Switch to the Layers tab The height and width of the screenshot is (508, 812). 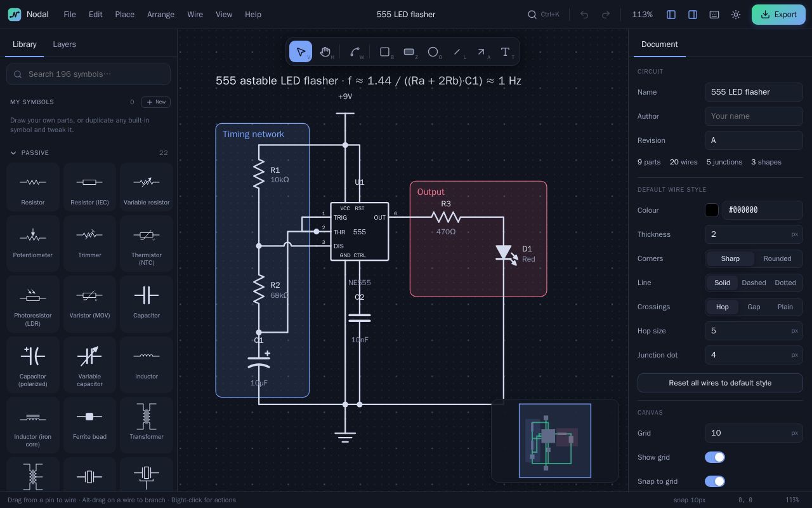coord(64,44)
